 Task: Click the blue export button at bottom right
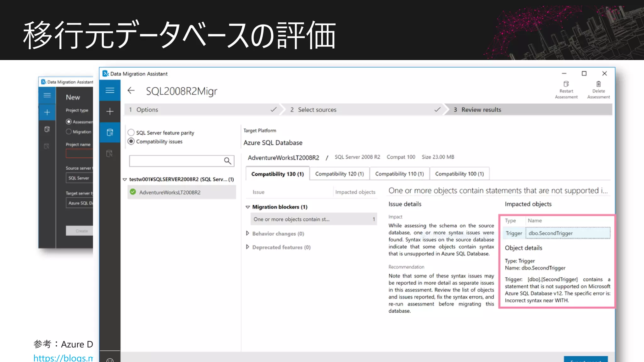[x=586, y=359]
